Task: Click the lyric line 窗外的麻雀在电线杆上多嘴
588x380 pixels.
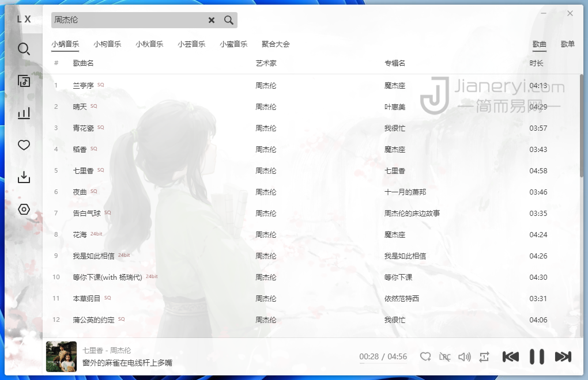Action: (127, 363)
